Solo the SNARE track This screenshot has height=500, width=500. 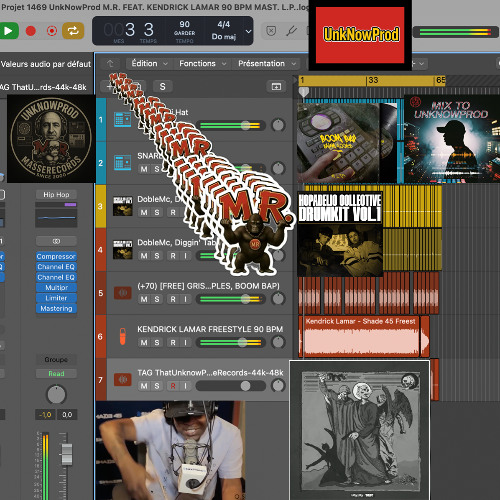click(157, 169)
